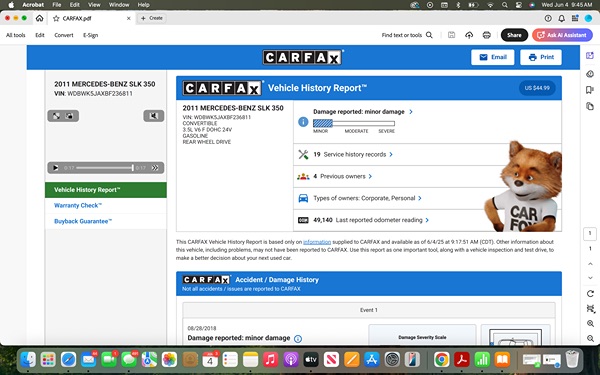This screenshot has height=375, width=600.
Task: Click the car icon for owner types
Action: [303, 198]
